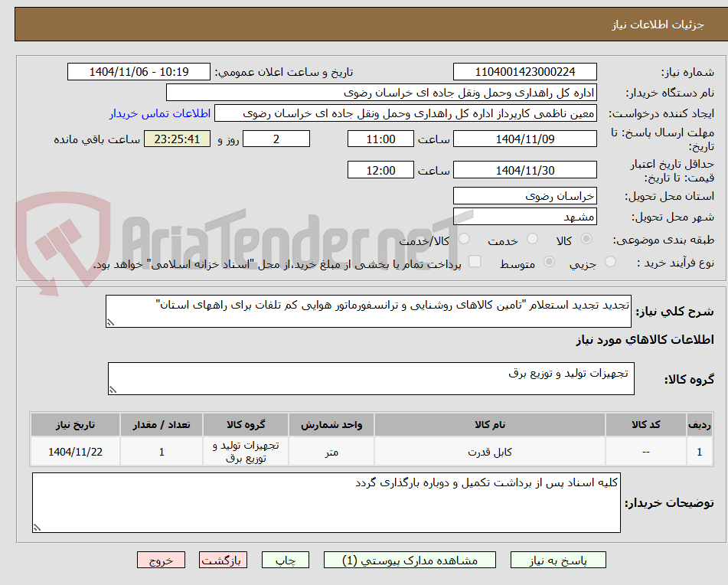Click the نام دستگاه خریدار field
The width and height of the screenshot is (728, 585).
(381, 93)
